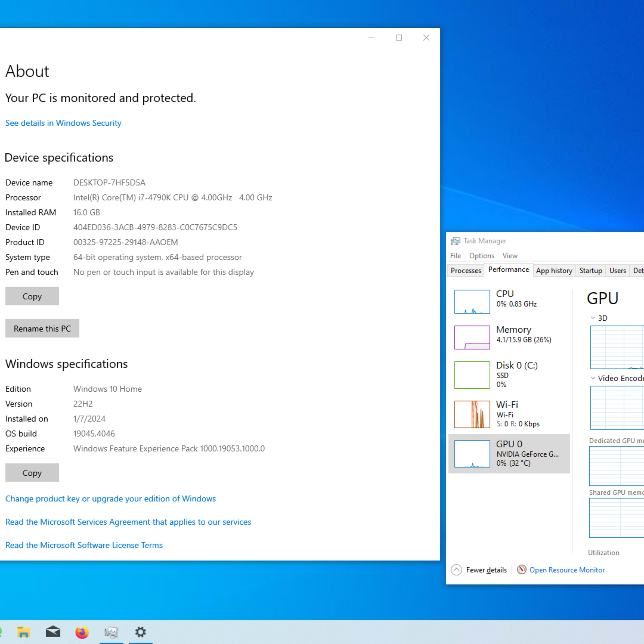The height and width of the screenshot is (644, 644).
Task: Click the Utilization label in Task Manager
Action: coord(603,553)
